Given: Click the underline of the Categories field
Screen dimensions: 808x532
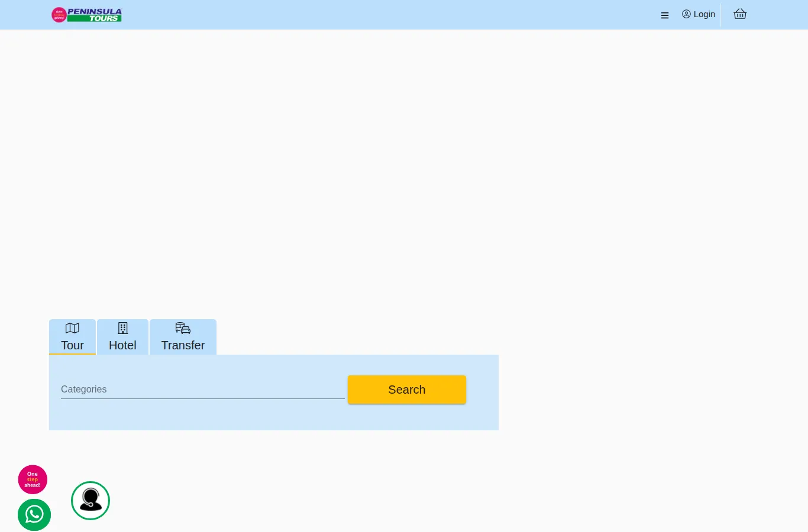Looking at the screenshot, I should pos(203,398).
